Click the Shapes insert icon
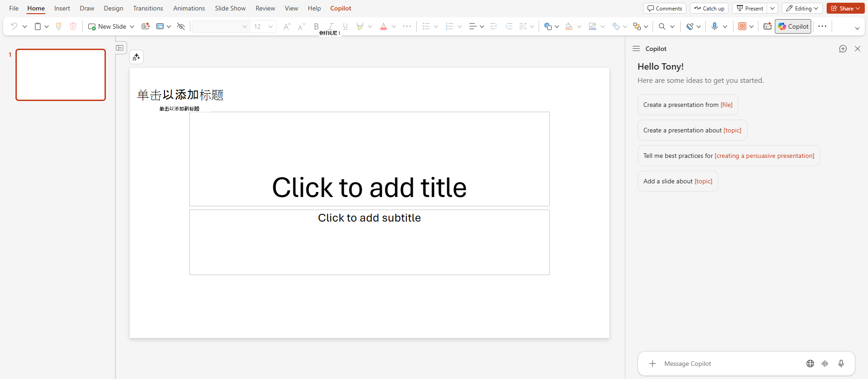868x379 pixels. coord(548,26)
